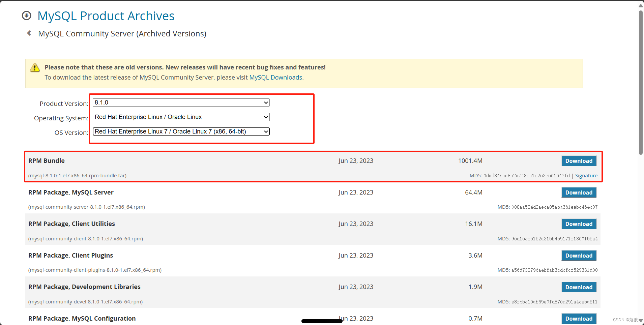Click the RPM Bundle title
Screen dimensions: 644x325
pyautogui.click(x=47, y=161)
